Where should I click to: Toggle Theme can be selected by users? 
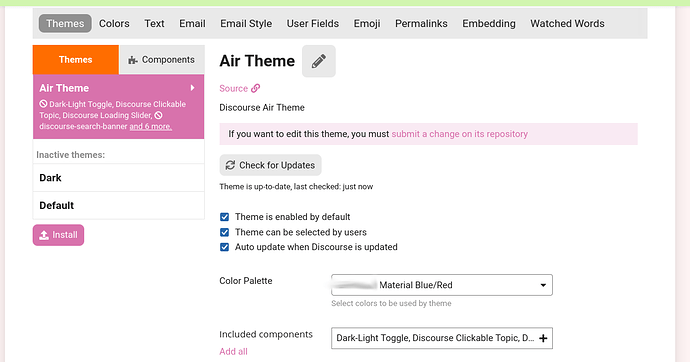(224, 232)
